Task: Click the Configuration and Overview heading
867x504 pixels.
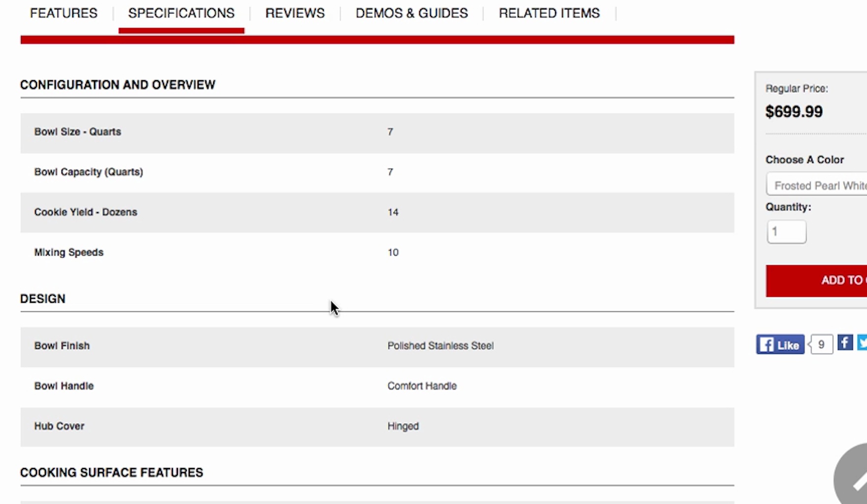Action: (x=118, y=85)
